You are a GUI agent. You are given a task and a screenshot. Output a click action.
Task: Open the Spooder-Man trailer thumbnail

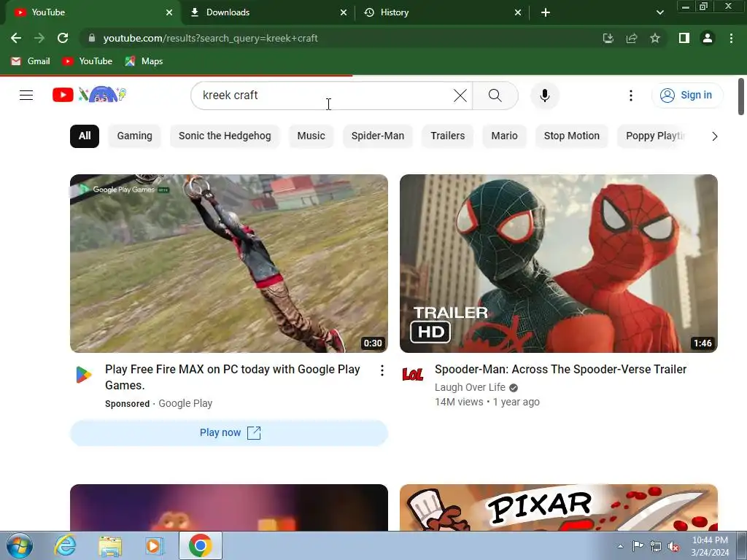[558, 263]
